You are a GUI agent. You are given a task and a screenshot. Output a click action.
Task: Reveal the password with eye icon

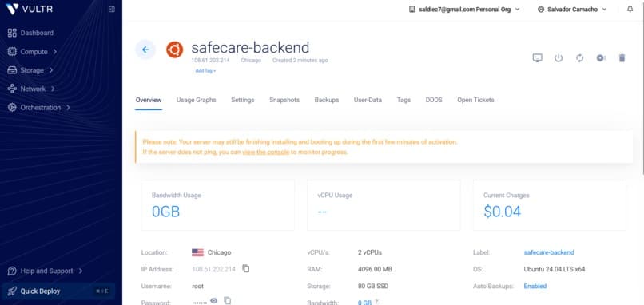tap(213, 301)
